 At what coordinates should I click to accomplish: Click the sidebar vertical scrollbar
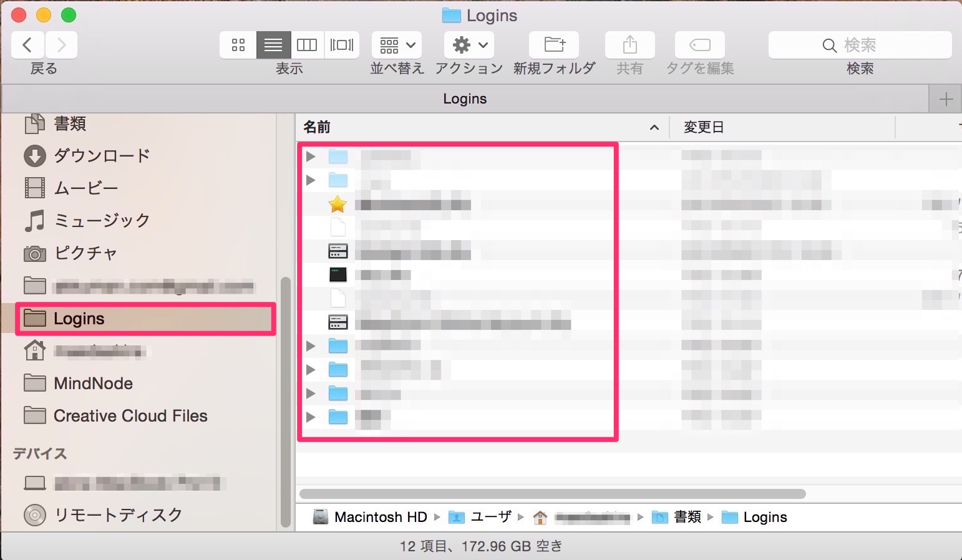coord(286,402)
